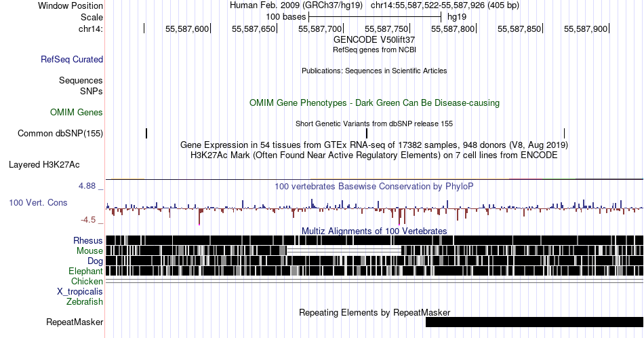
Task: Click the Mouse alignment gap double line
Action: [344, 251]
